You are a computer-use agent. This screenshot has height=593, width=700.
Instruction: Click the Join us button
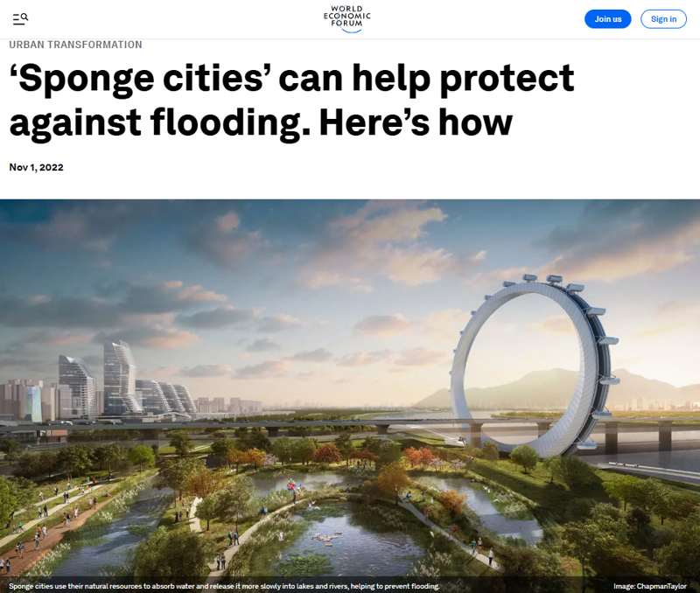coord(607,18)
